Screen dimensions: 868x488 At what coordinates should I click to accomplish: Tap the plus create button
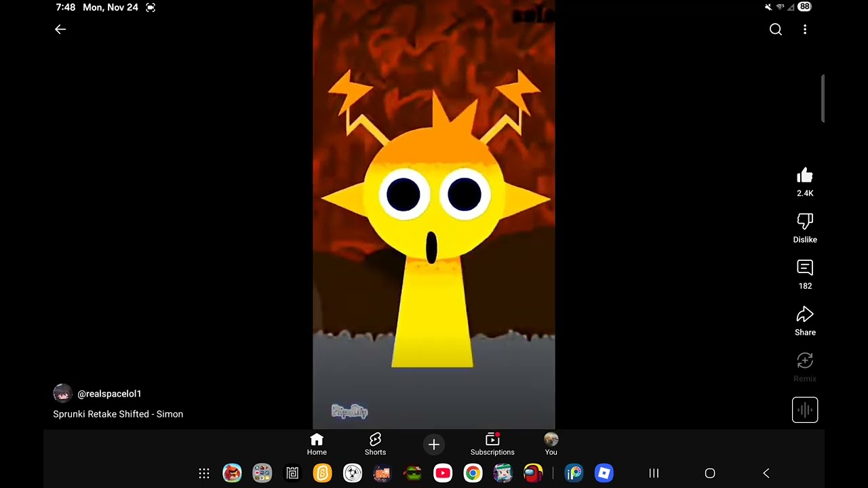[434, 445]
